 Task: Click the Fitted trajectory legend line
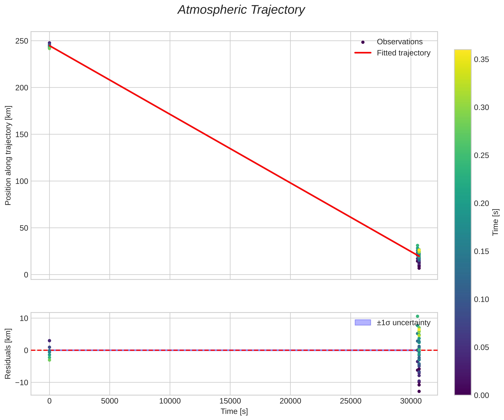click(x=363, y=53)
